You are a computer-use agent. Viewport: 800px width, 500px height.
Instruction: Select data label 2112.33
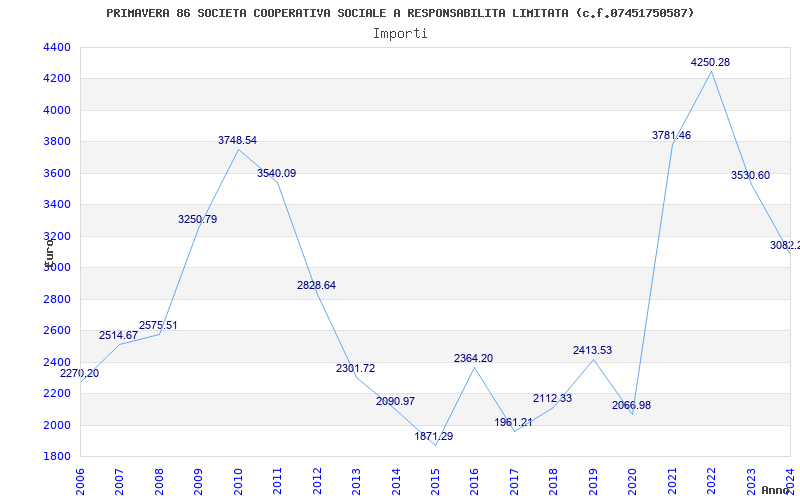point(553,398)
